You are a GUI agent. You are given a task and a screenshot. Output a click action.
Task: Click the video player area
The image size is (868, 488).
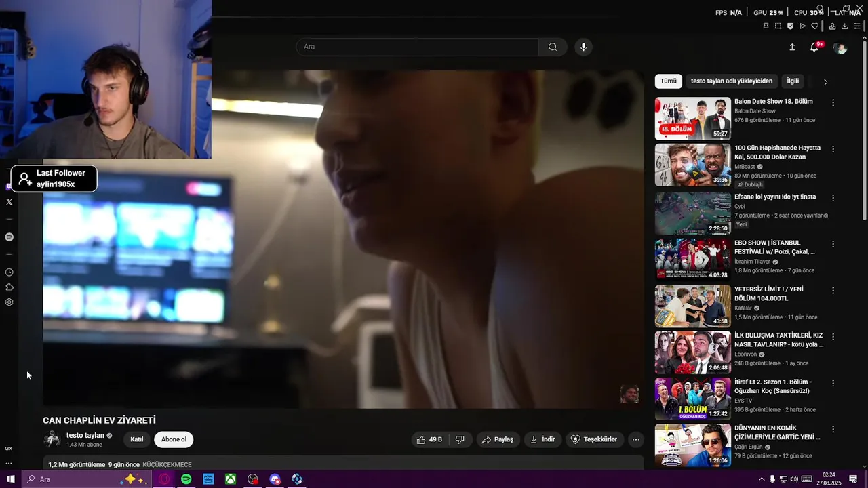(x=343, y=239)
